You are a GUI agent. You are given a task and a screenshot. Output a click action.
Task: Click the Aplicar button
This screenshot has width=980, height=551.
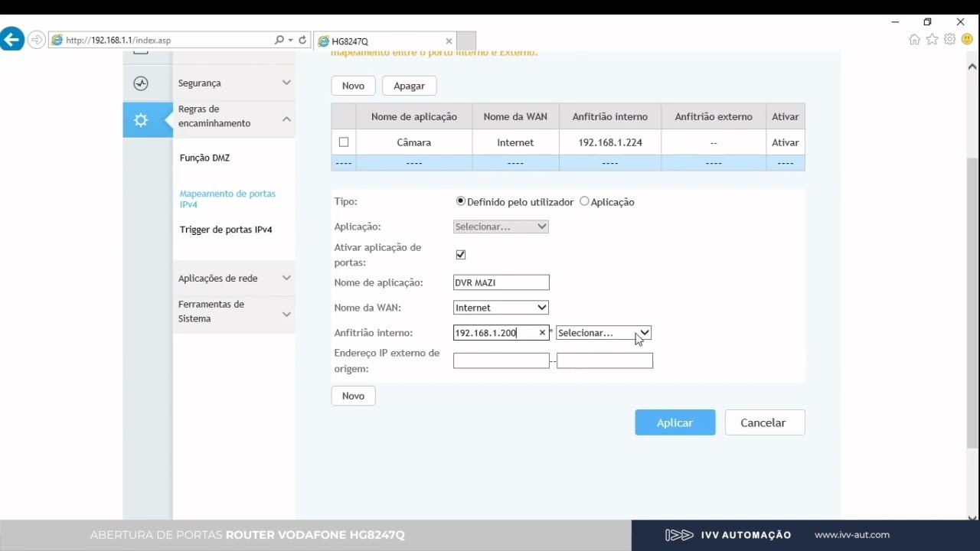pyautogui.click(x=675, y=422)
